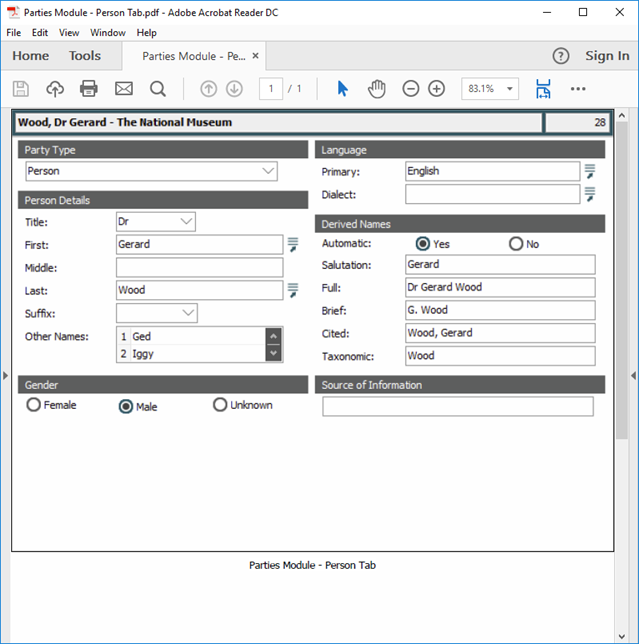Click the page number input field
This screenshot has width=639, height=644.
[270, 89]
